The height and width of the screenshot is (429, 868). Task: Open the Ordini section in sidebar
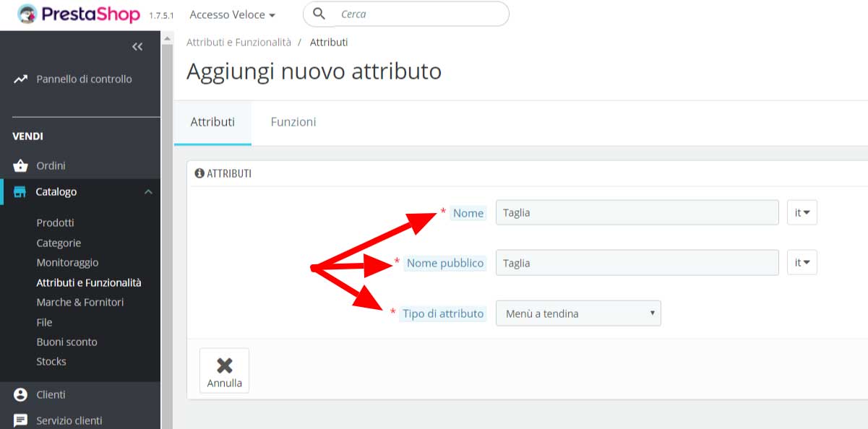[50, 165]
